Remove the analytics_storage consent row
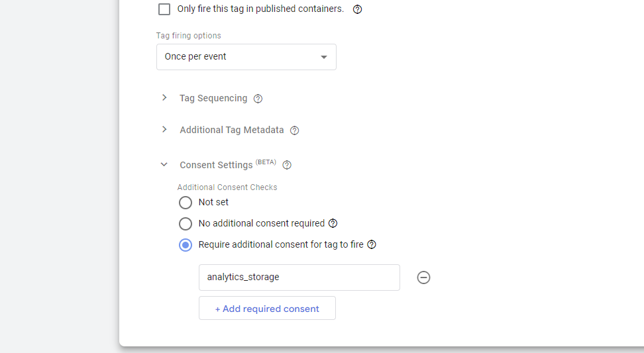The width and height of the screenshot is (644, 353). click(423, 277)
